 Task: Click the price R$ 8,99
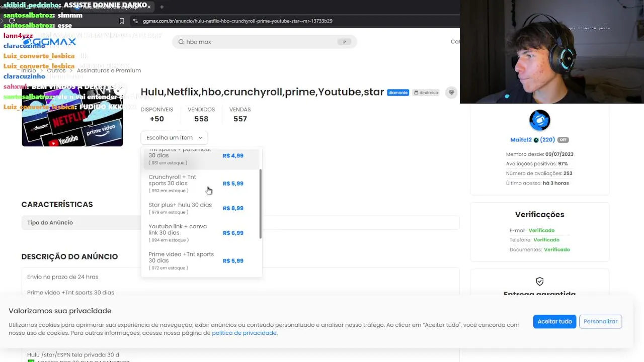pos(233,208)
